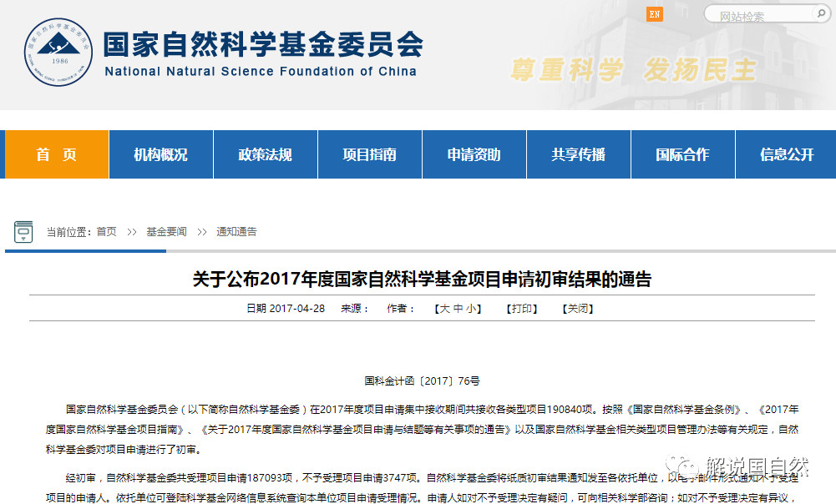Set font size to 大
836x504 pixels.
pyautogui.click(x=444, y=309)
